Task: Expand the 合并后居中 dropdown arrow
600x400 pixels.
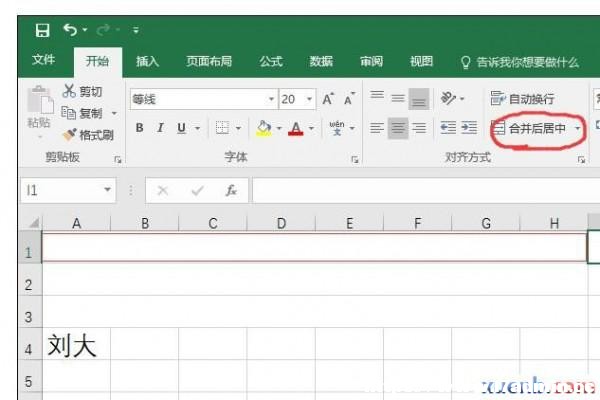Action: tap(577, 129)
